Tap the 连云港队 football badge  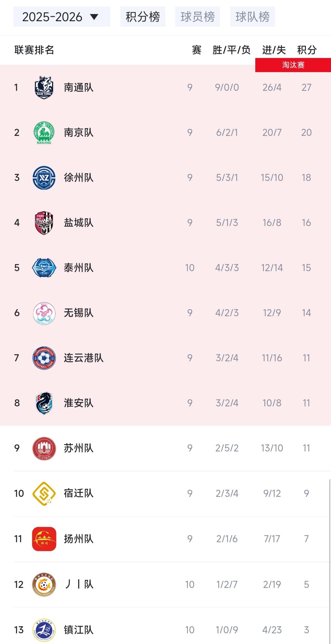44,358
